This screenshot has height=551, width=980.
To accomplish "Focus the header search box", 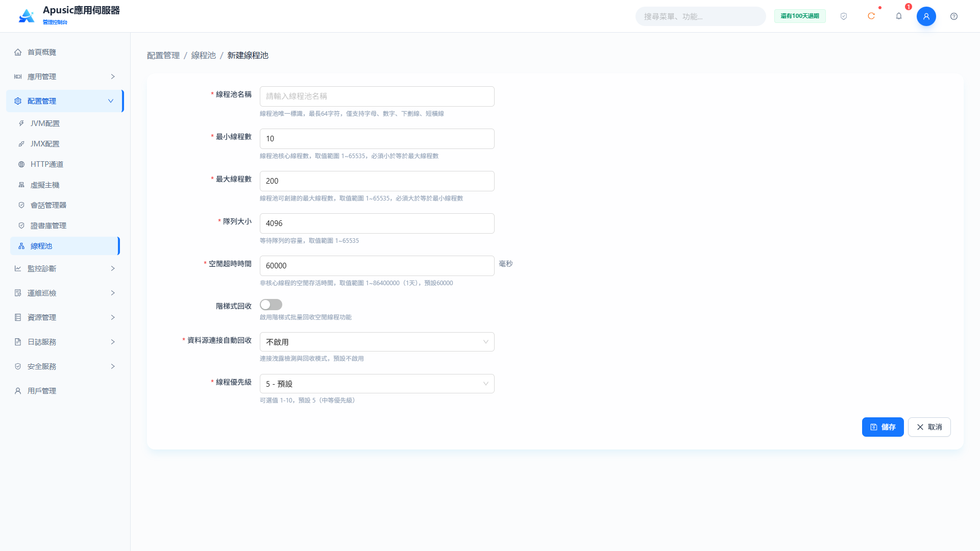I will [701, 16].
